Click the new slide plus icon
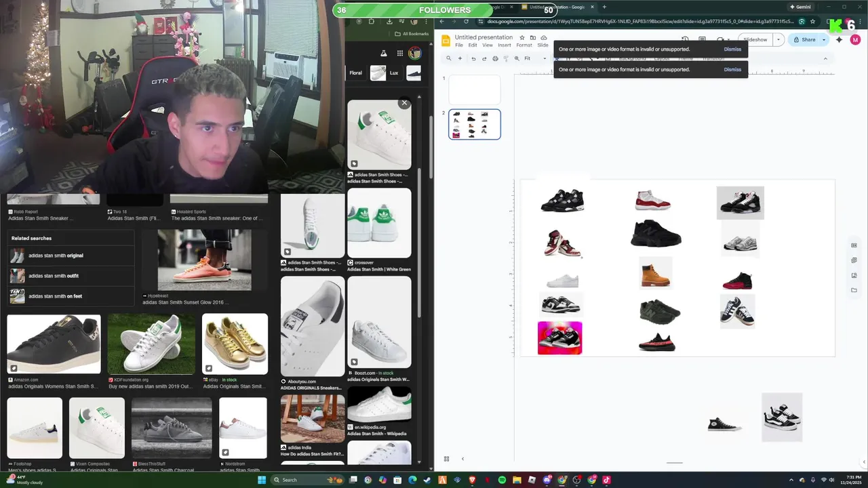 (460, 59)
